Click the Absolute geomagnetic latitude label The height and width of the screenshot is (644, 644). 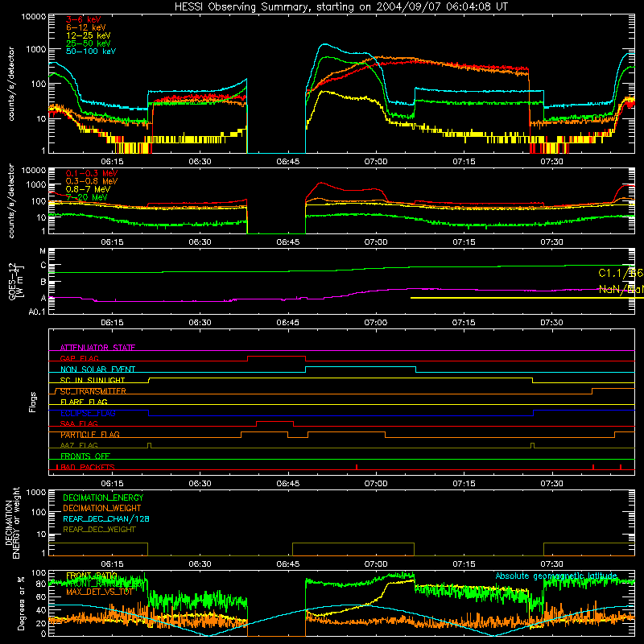(x=556, y=576)
